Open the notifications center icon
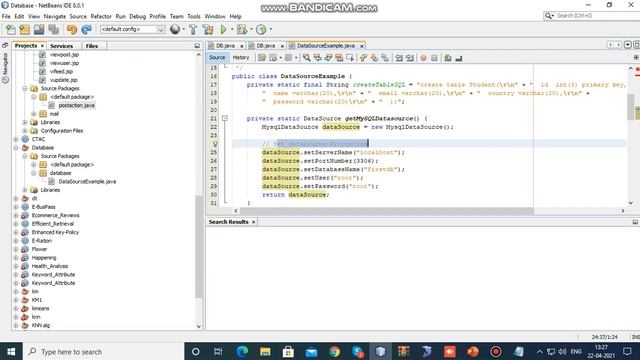640x360 pixels. (x=627, y=351)
